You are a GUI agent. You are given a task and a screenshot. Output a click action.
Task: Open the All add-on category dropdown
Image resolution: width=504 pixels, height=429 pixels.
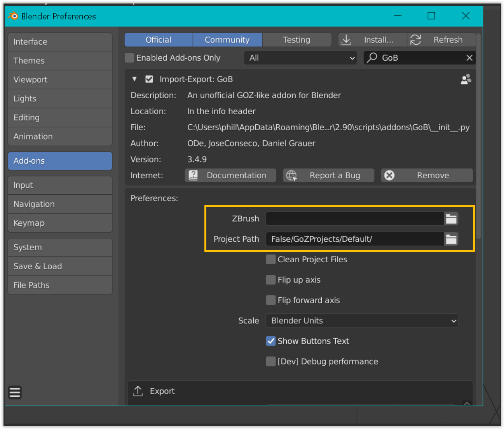pos(300,58)
